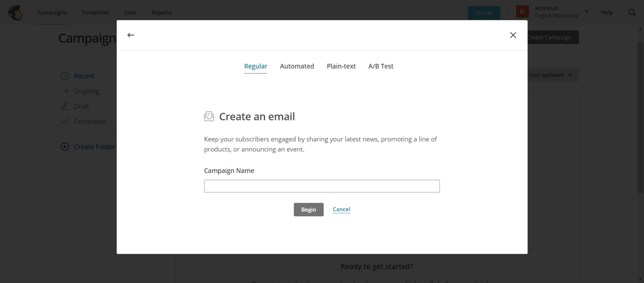The height and width of the screenshot is (283, 644).
Task: Click the search magnifier icon
Action: coord(632,13)
